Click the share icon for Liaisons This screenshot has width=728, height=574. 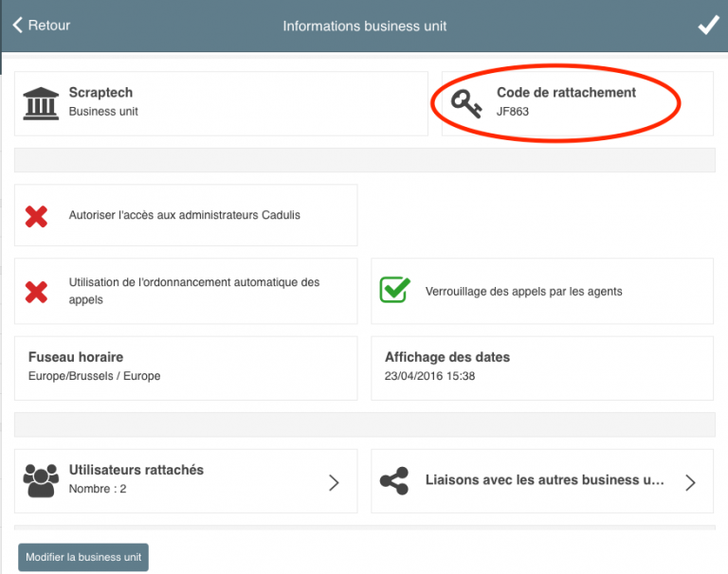394,481
